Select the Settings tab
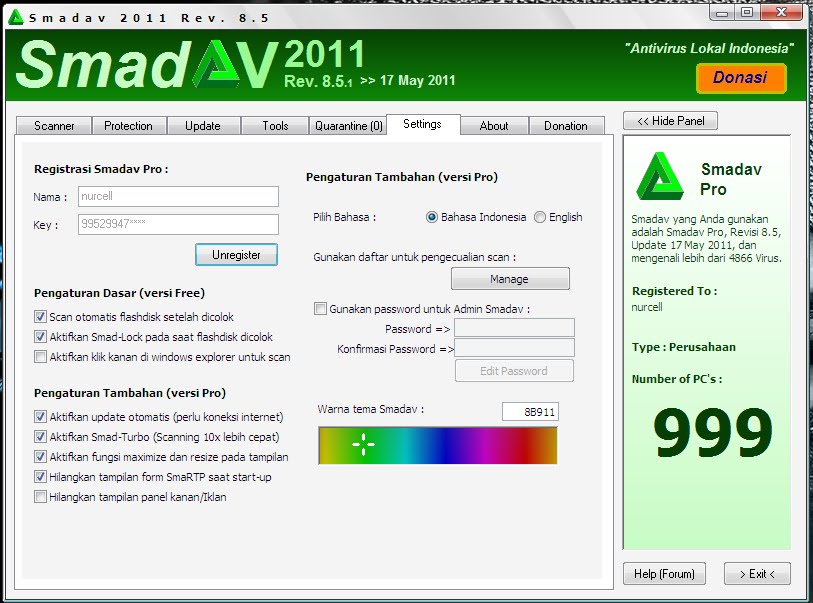The width and height of the screenshot is (813, 603). tap(423, 124)
